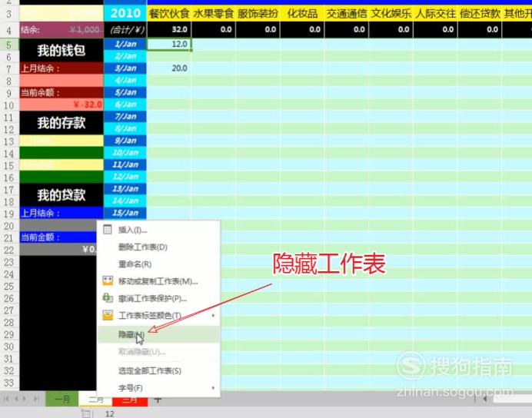Switch to the 一月 sheet tab

(62, 399)
